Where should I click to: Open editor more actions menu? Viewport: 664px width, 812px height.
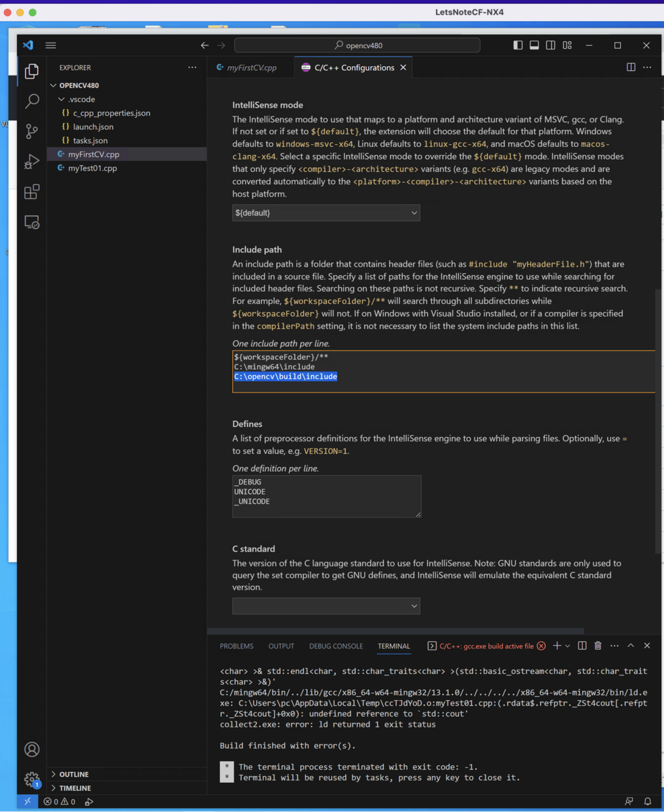click(x=647, y=68)
